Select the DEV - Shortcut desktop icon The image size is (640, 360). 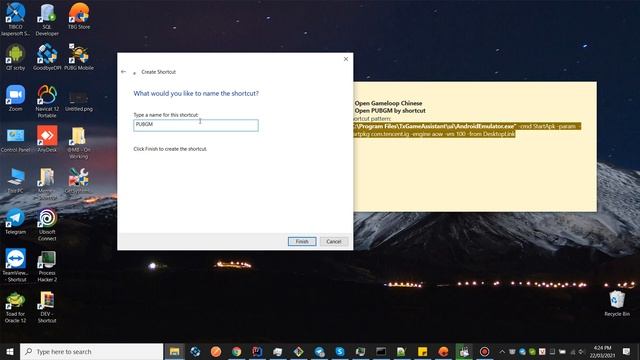pyautogui.click(x=47, y=307)
